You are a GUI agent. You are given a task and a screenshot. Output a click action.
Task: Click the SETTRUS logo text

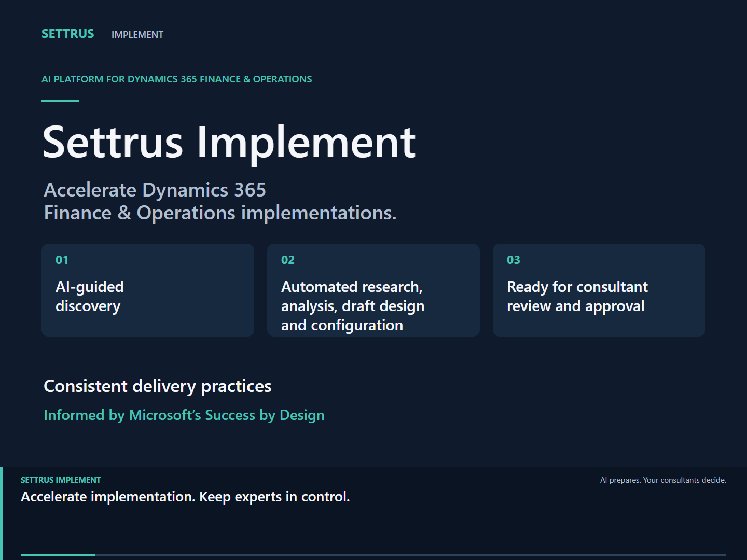68,34
